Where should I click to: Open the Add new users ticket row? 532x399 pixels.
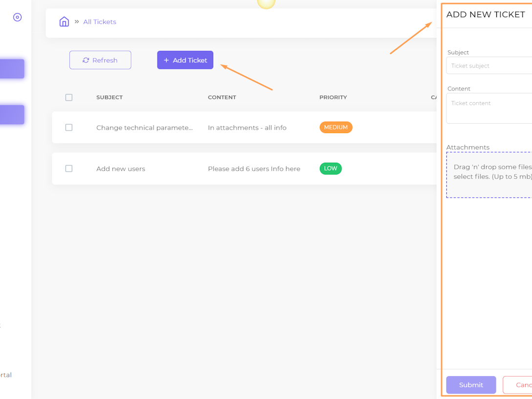click(x=121, y=169)
